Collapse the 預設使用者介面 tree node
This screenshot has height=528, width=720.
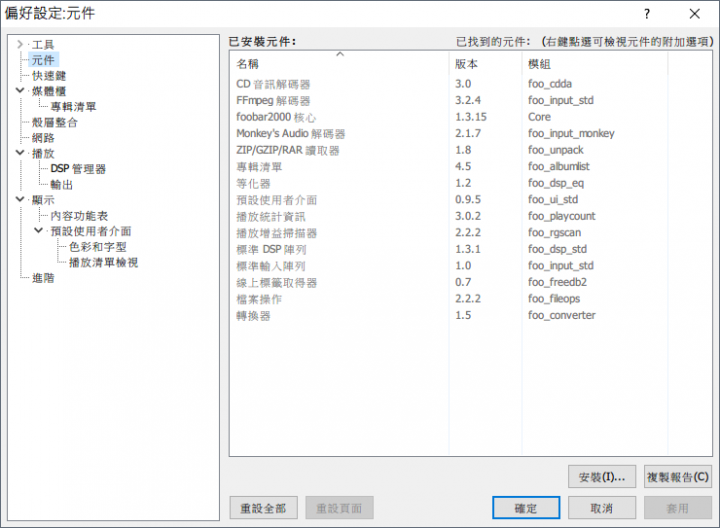tap(39, 230)
